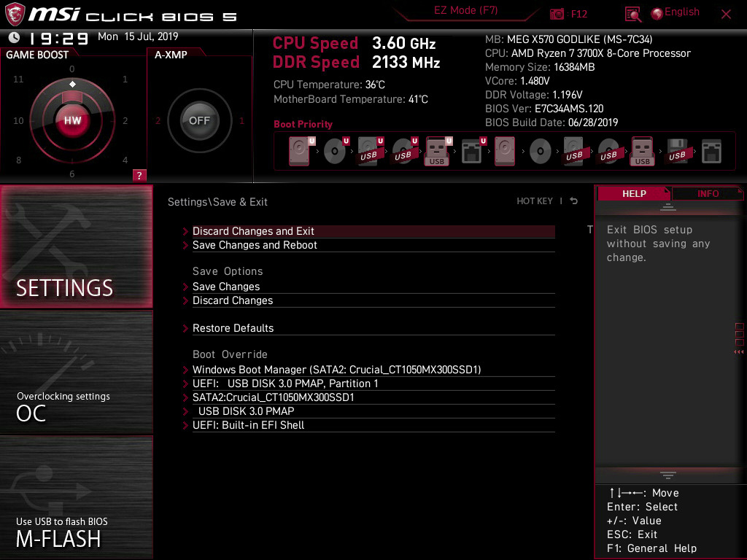Click the HOT KEY label

click(535, 201)
